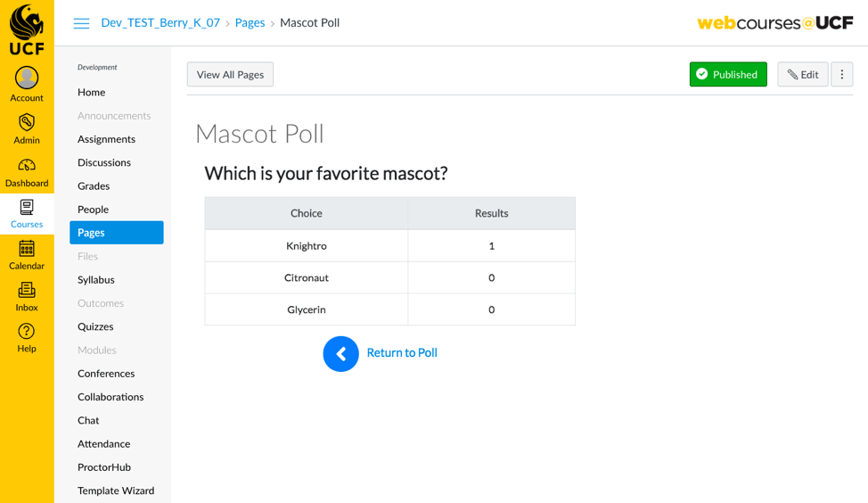
Task: Click the Pages breadcrumb link
Action: click(250, 22)
